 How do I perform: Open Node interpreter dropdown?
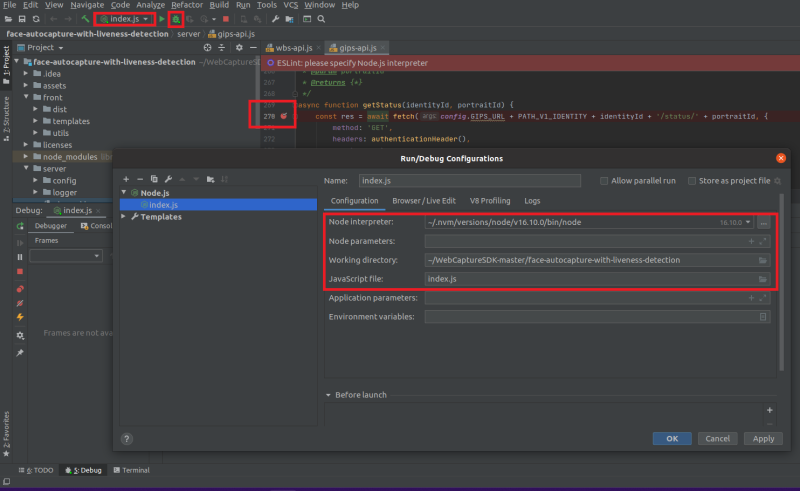749,222
